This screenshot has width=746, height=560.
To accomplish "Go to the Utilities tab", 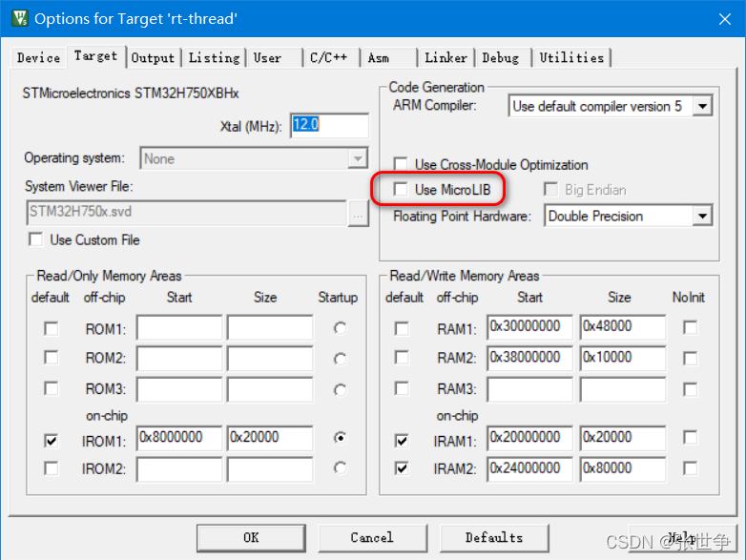I will pyautogui.click(x=571, y=58).
